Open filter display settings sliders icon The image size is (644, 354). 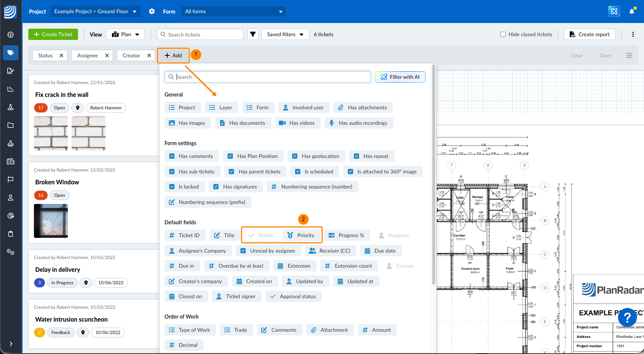point(629,55)
